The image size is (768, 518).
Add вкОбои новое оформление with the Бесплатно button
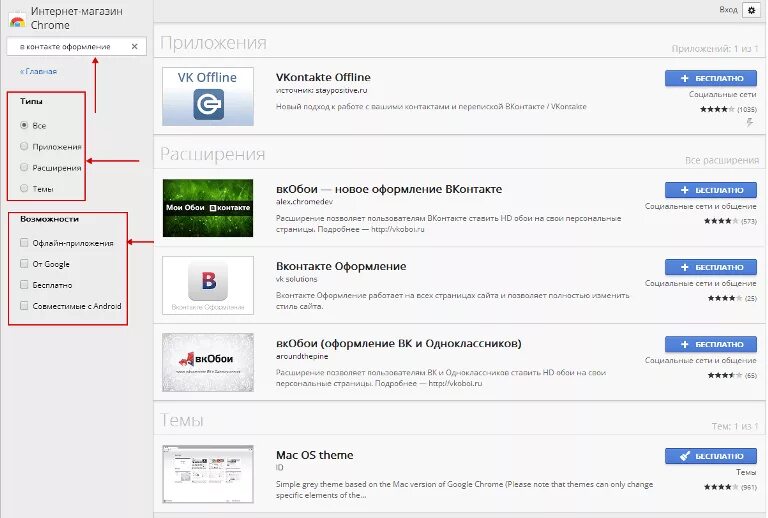(x=711, y=190)
